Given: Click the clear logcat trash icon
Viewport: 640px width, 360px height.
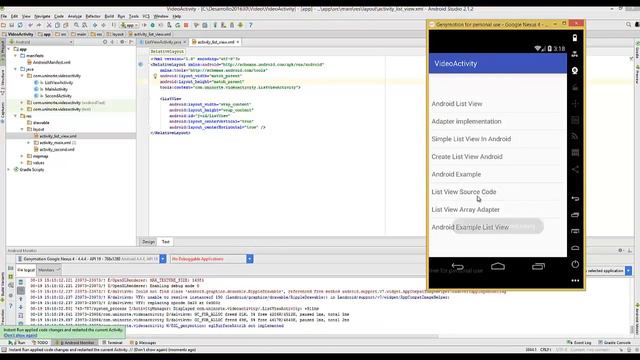Looking at the screenshot, I should coord(21,282).
